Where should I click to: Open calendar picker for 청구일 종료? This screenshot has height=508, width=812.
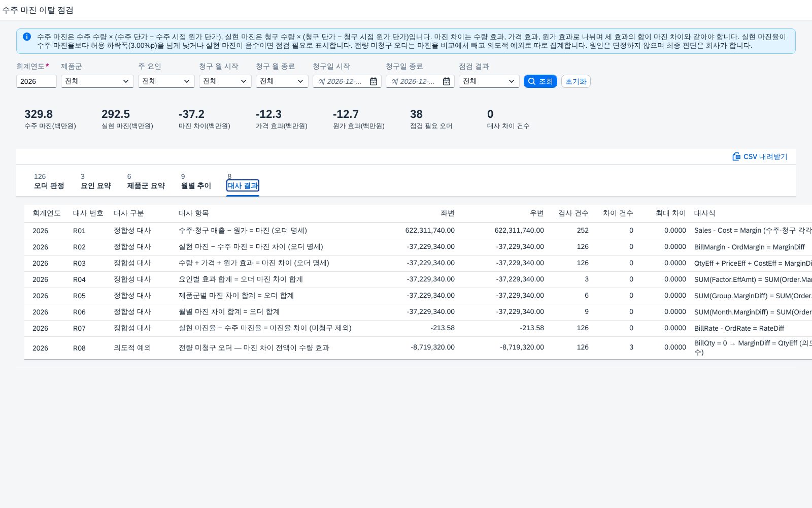[x=447, y=81]
